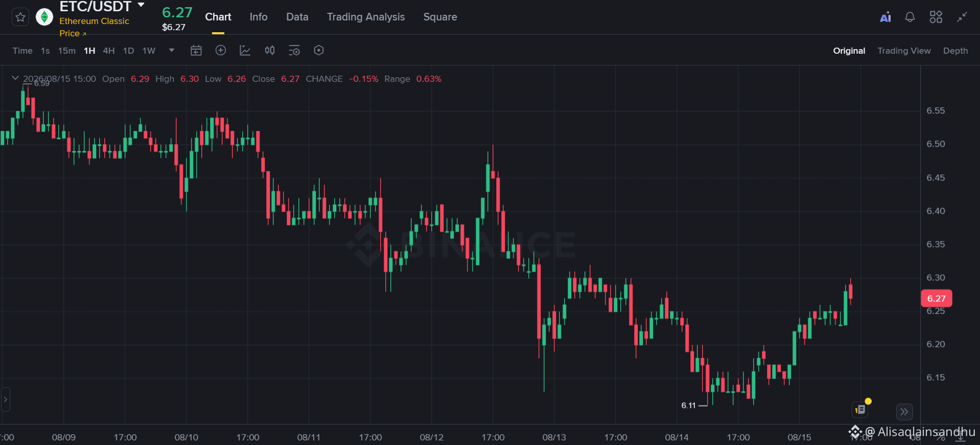The width and height of the screenshot is (980, 445).
Task: Click the Low 6.26 value
Action: pyautogui.click(x=237, y=79)
